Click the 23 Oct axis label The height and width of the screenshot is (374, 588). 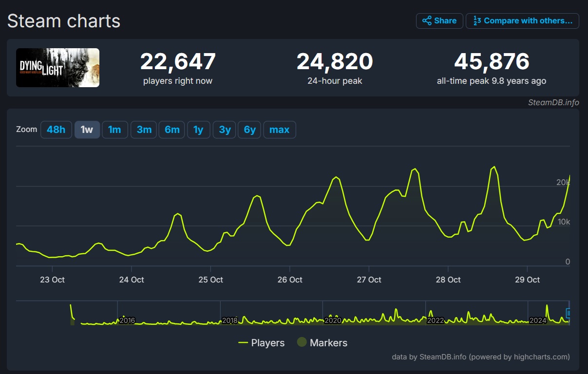tap(52, 280)
